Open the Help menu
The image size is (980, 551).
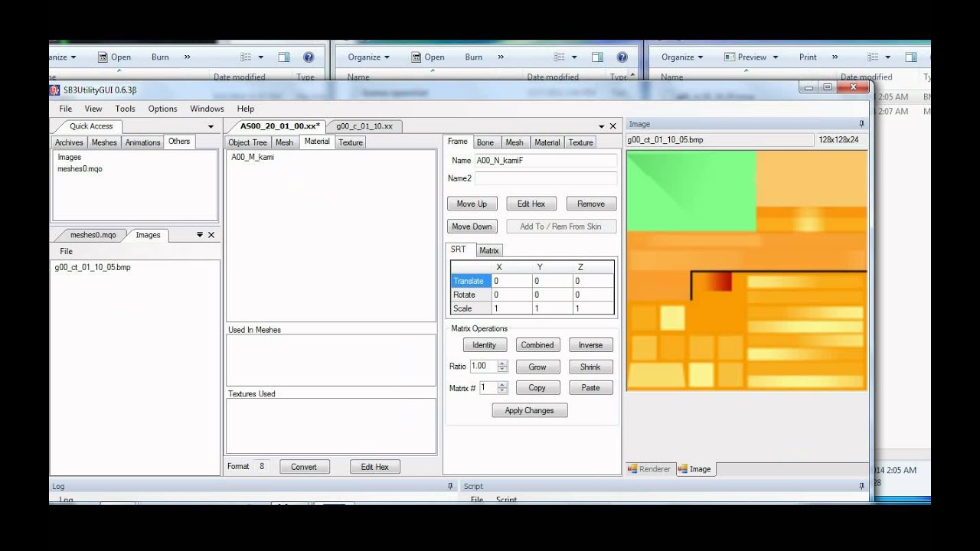[246, 109]
